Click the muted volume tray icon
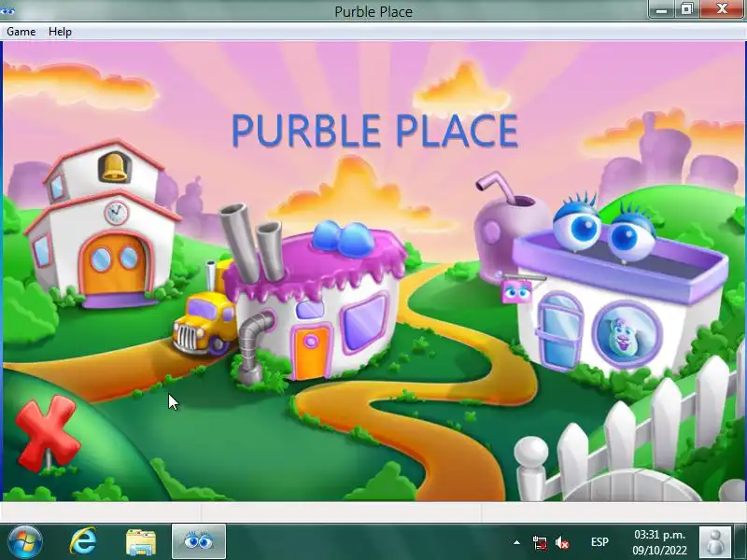Viewport: 747px width, 560px height. (562, 542)
